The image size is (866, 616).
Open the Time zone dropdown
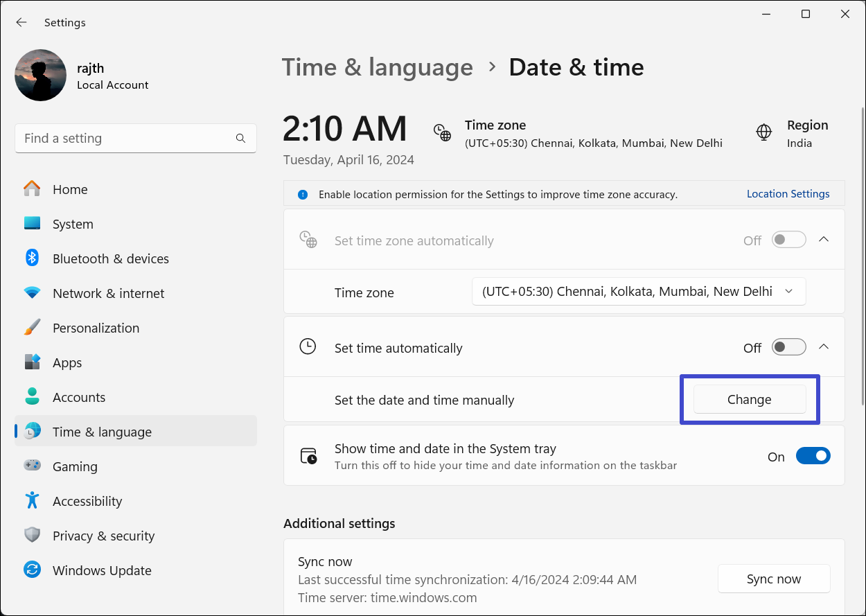(638, 292)
